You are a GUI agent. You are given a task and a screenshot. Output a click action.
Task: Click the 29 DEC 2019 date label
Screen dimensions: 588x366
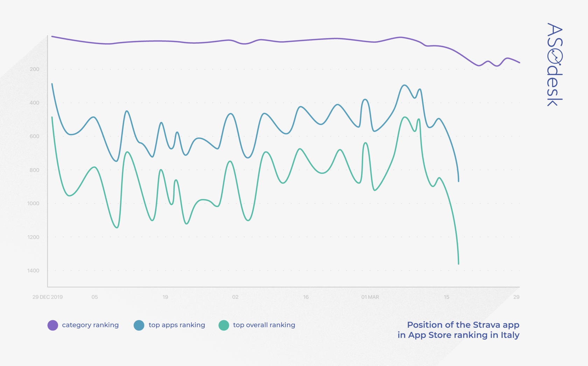(48, 297)
